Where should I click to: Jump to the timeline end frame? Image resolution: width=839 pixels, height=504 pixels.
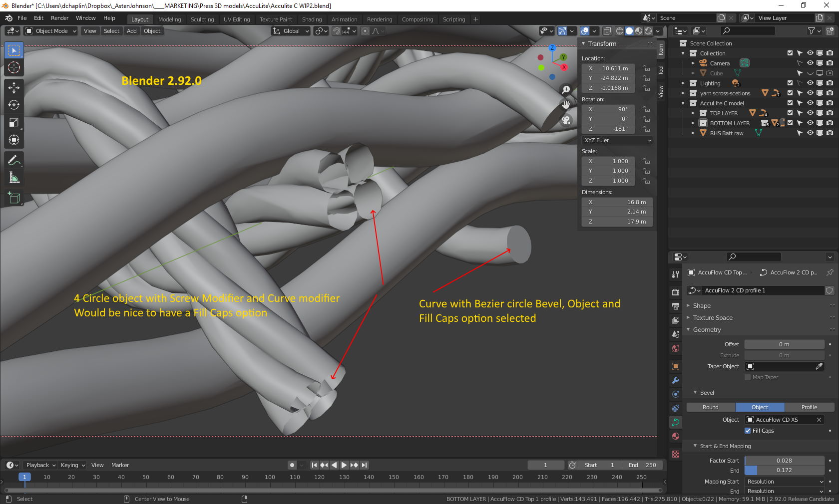coord(365,465)
